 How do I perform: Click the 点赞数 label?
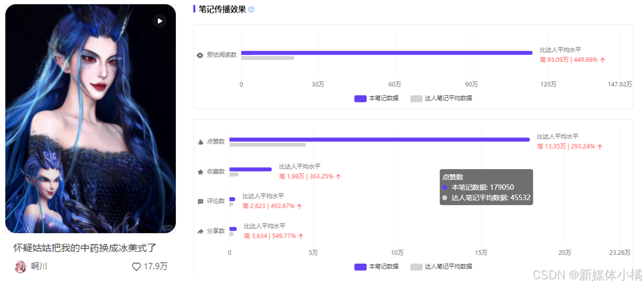(216, 142)
